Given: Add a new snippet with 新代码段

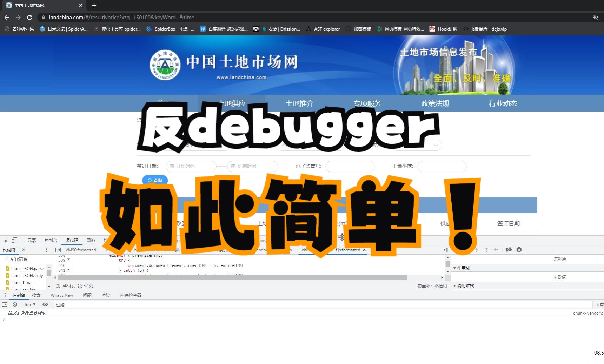Looking at the screenshot, I should [16, 259].
